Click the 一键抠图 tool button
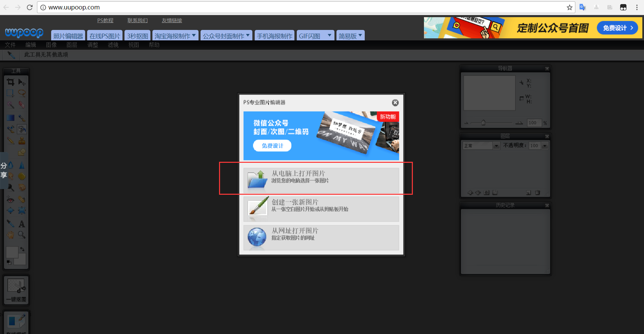This screenshot has height=334, width=644. [16, 291]
